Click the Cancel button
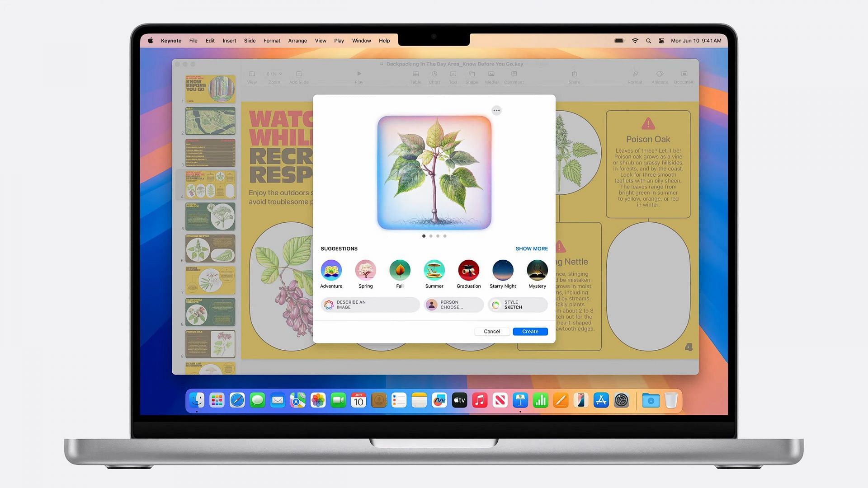Image resolution: width=868 pixels, height=488 pixels. [491, 331]
